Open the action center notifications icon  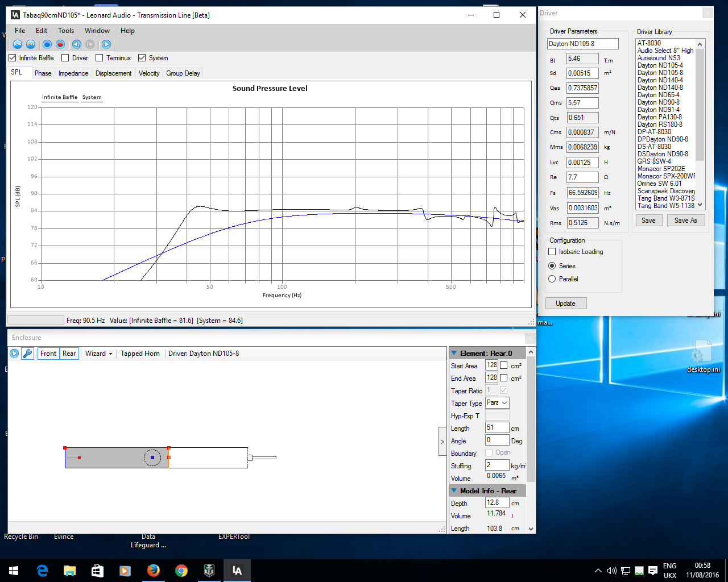652,571
